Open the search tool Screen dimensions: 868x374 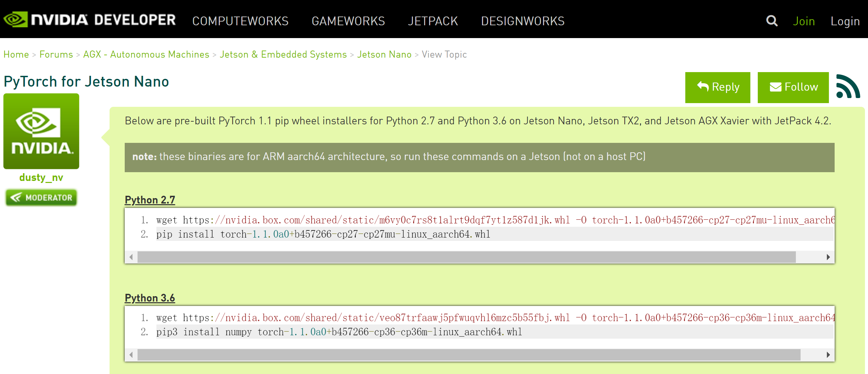772,21
